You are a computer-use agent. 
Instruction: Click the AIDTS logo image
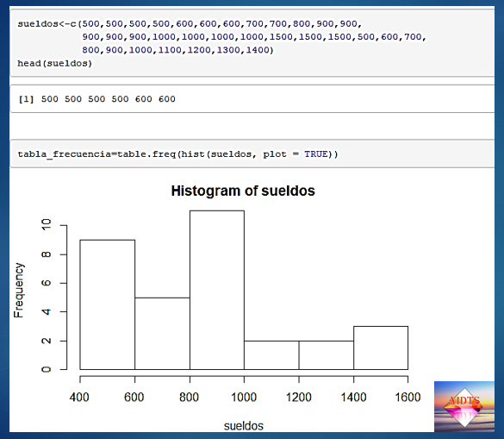(x=464, y=406)
